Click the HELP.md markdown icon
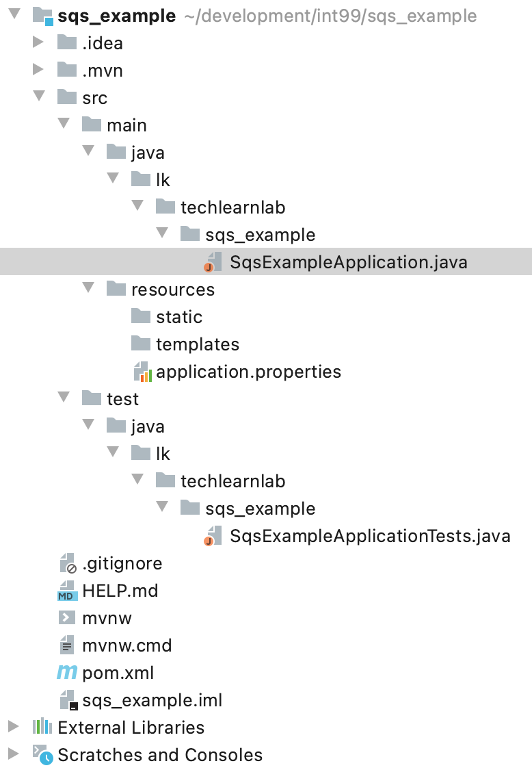Viewport: 532px width, 783px height. [x=68, y=591]
